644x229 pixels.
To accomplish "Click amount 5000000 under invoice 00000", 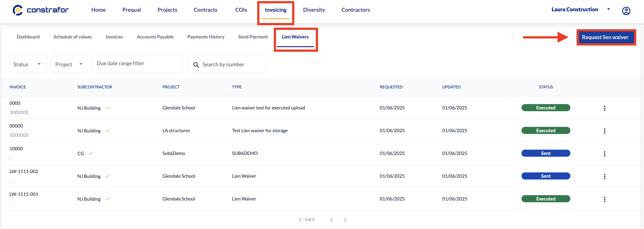I will [x=19, y=135].
